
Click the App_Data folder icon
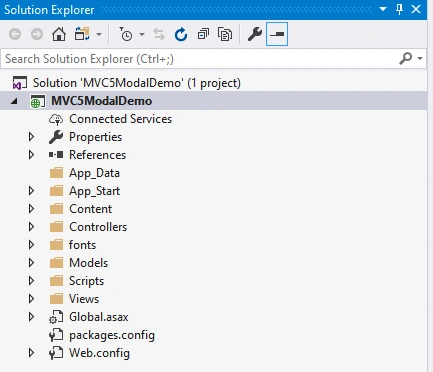[x=56, y=173]
